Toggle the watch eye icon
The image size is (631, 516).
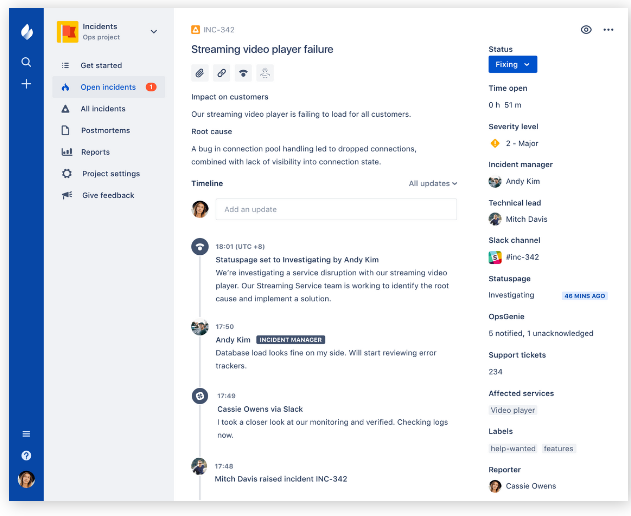coord(586,29)
